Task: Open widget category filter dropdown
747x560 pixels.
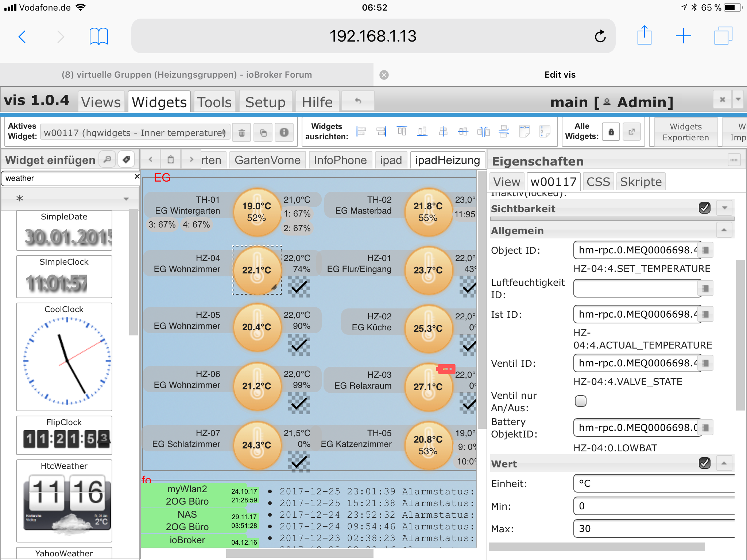Action: click(x=70, y=199)
